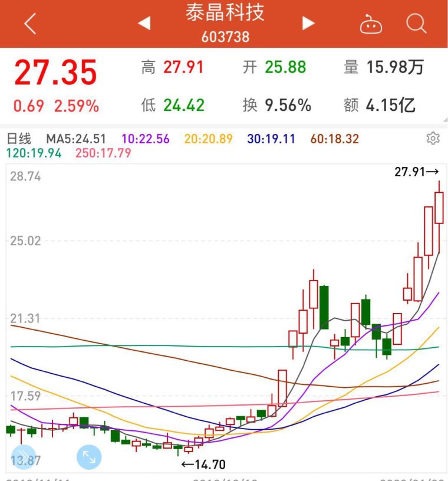Tap the MA10 value 10:22.56
The image size is (448, 481).
(146, 139)
